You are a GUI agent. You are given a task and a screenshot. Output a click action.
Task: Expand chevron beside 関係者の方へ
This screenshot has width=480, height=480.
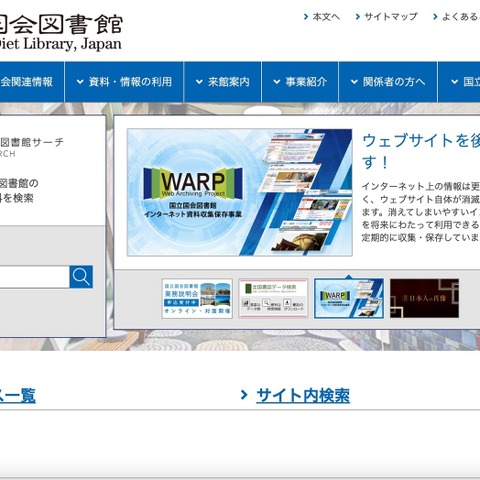(354, 82)
